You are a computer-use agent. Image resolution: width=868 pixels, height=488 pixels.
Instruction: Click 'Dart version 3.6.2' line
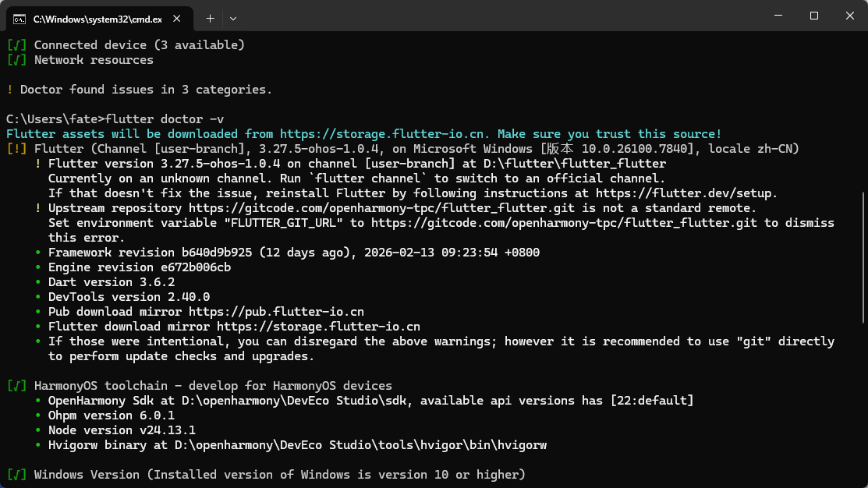(112, 282)
